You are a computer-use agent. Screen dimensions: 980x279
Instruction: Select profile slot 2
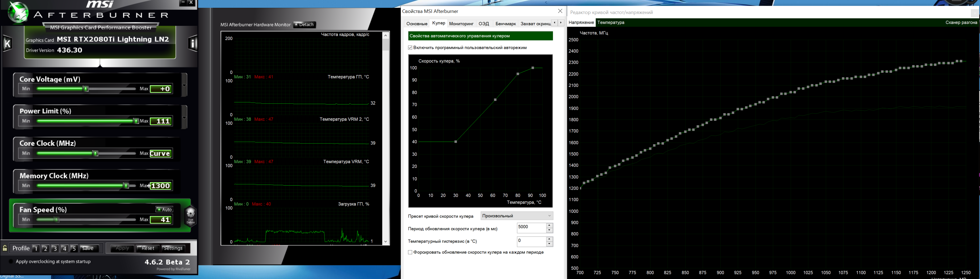45,249
